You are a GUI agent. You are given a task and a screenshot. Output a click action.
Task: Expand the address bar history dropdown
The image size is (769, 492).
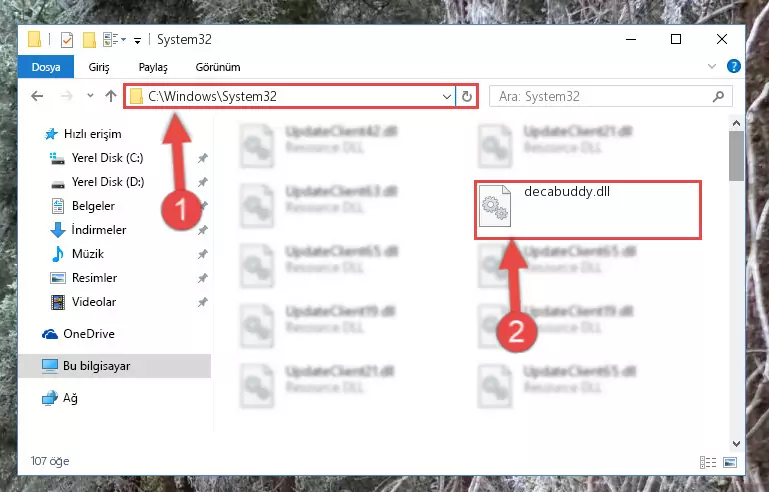tap(446, 97)
